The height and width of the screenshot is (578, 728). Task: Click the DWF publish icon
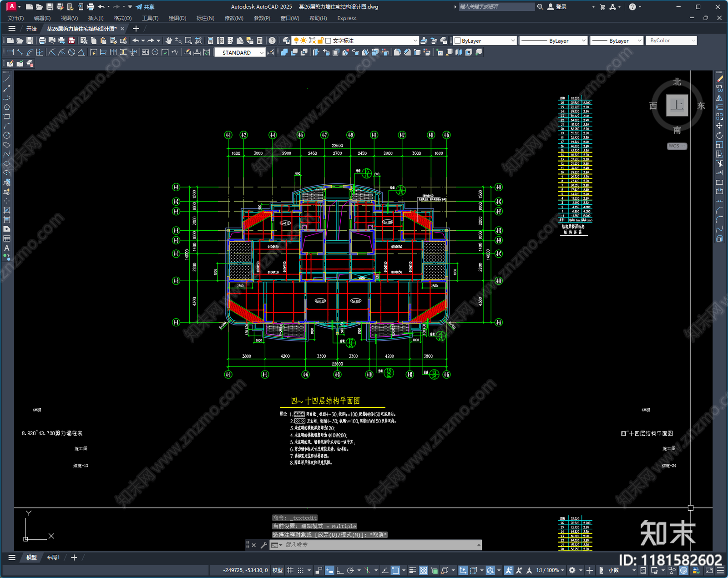pos(71,41)
